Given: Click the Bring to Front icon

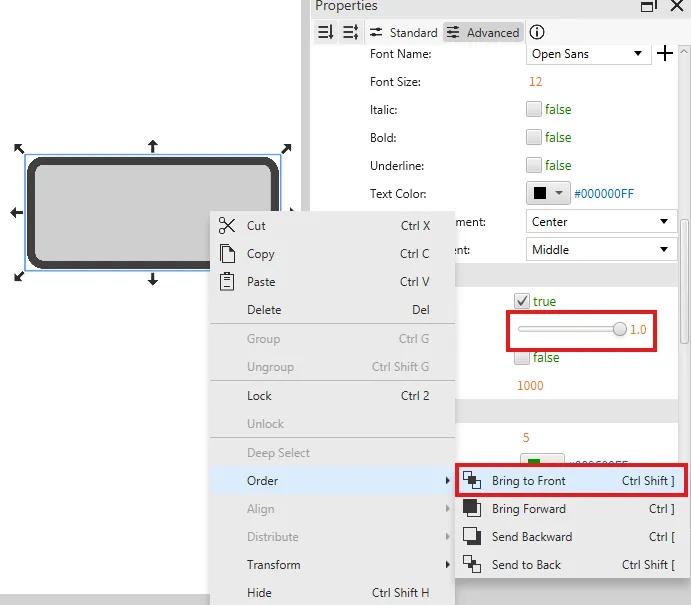Looking at the screenshot, I should click(x=473, y=481).
